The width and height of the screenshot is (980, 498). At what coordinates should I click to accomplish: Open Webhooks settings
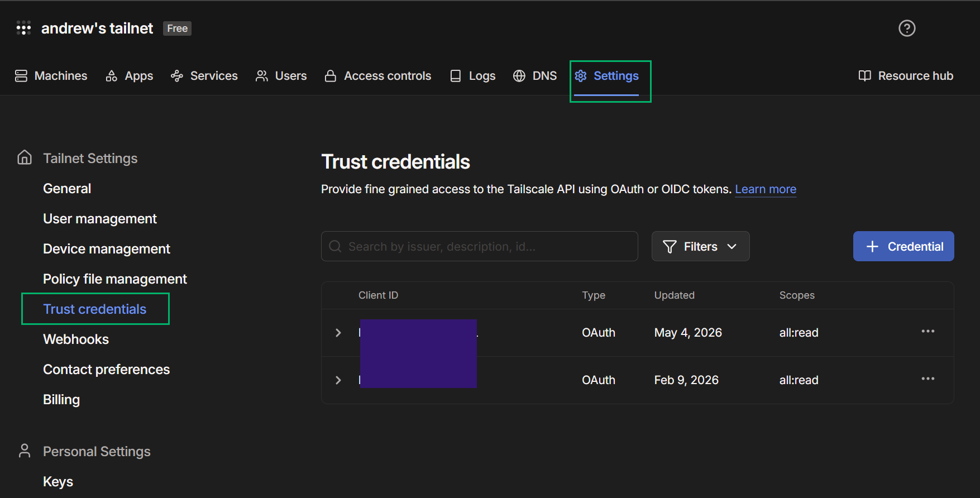76,339
